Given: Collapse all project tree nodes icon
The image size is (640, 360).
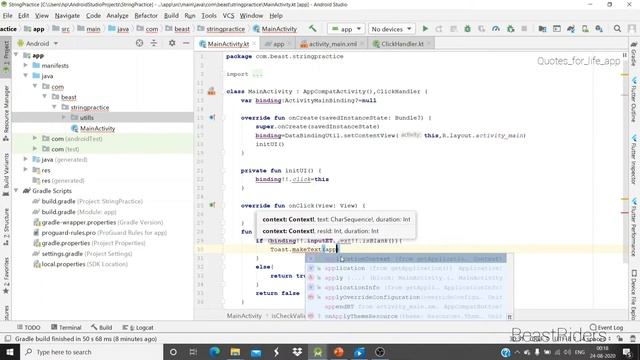Looking at the screenshot, I should click(154, 43).
